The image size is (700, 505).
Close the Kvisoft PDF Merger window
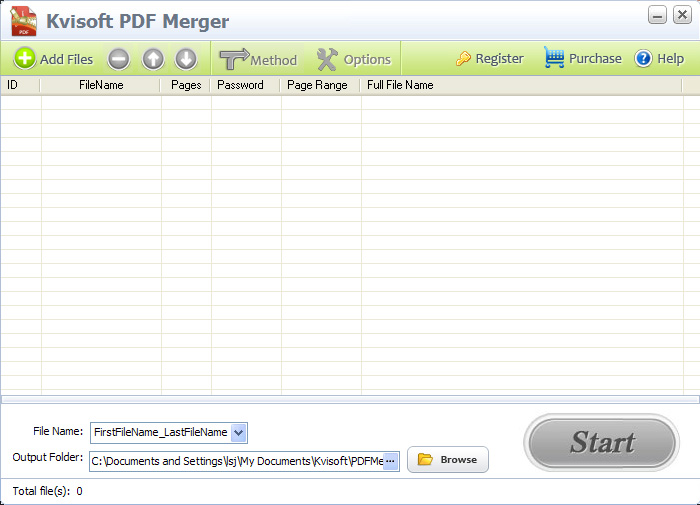click(682, 15)
